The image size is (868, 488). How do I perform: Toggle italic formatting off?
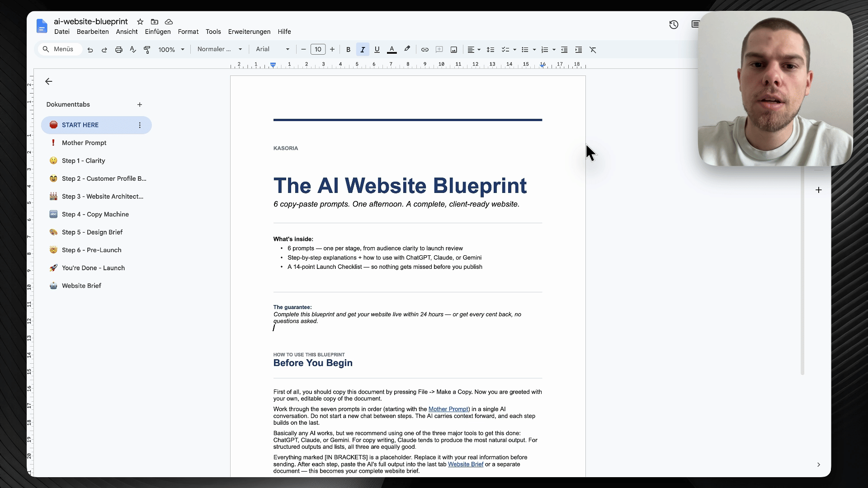363,50
